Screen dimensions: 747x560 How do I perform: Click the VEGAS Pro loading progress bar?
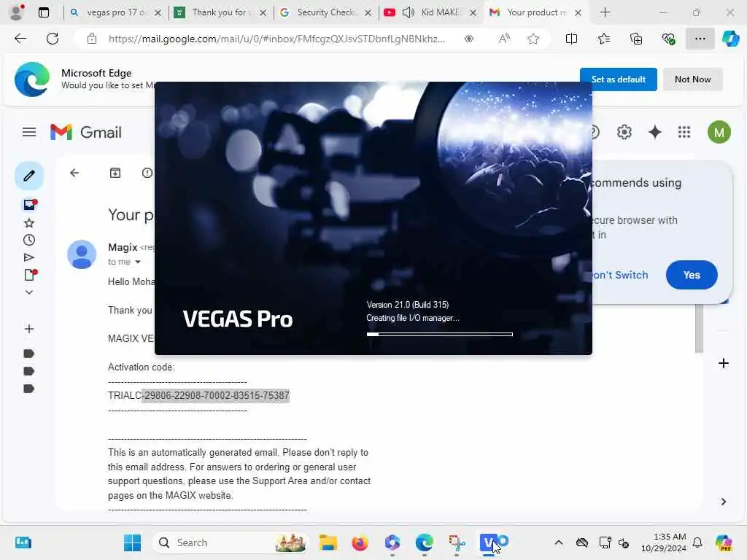point(439,334)
